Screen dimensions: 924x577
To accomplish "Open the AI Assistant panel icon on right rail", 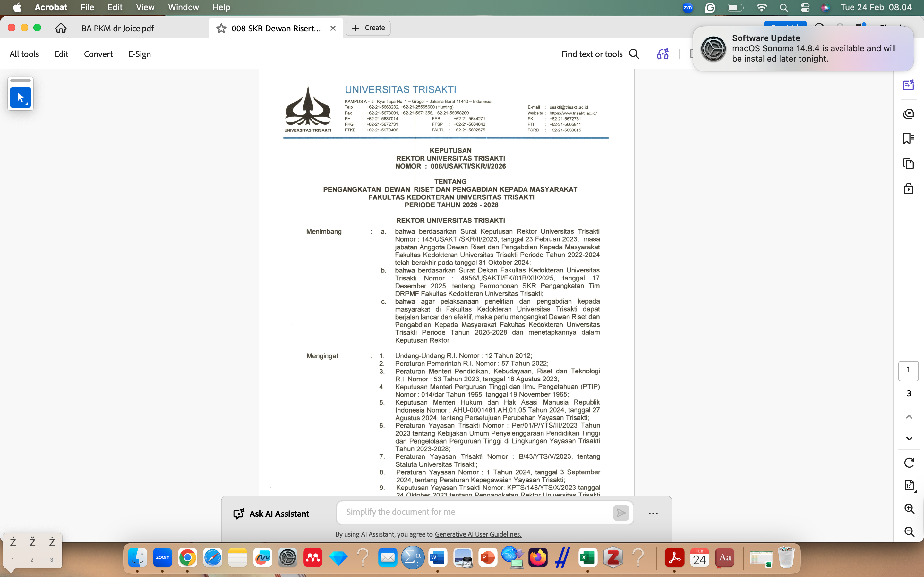I will [908, 85].
